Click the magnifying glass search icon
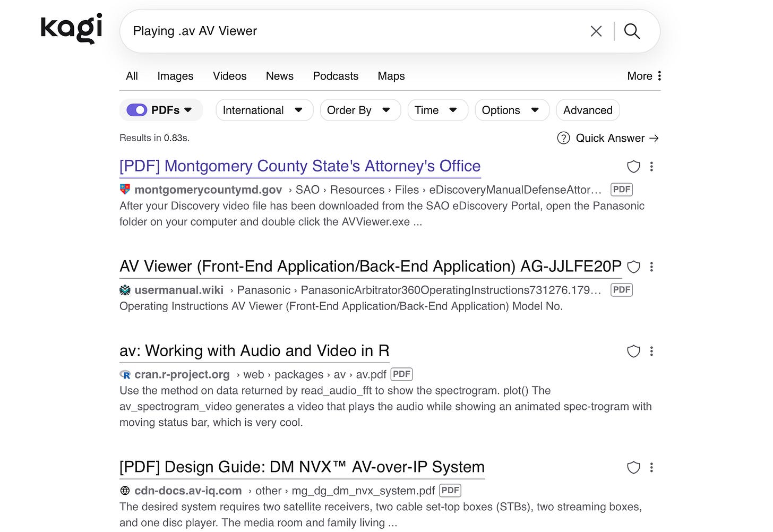This screenshot has width=773, height=532. pos(632,31)
